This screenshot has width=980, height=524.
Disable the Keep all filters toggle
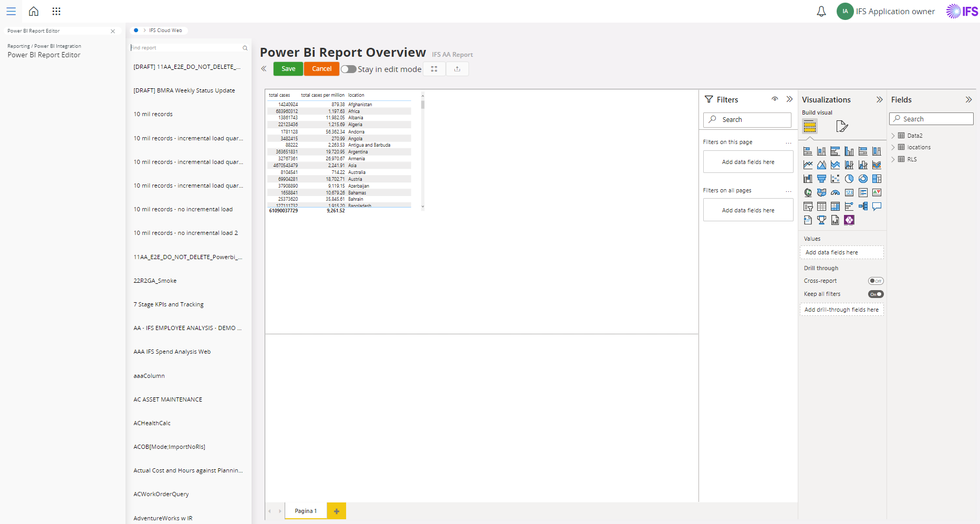pos(875,294)
